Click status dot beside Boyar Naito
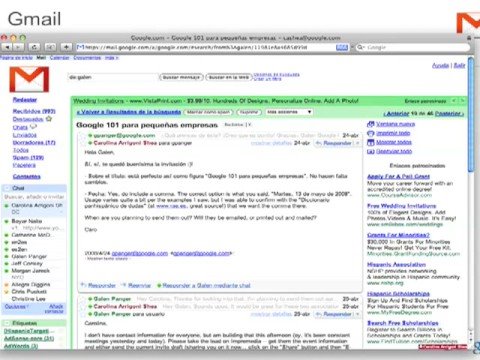 pos(6,221)
